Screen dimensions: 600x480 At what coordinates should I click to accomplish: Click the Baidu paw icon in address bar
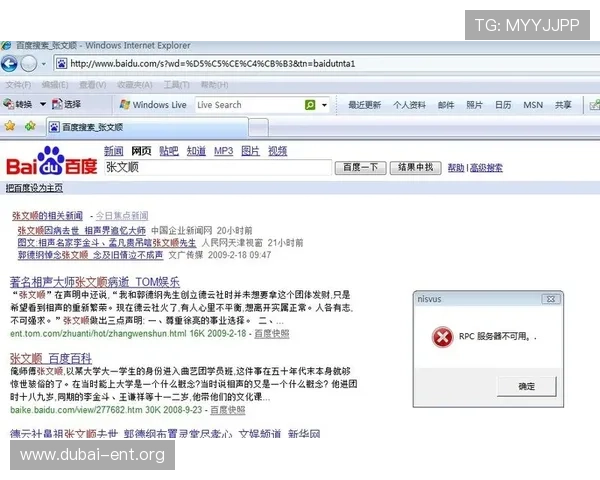[62, 63]
